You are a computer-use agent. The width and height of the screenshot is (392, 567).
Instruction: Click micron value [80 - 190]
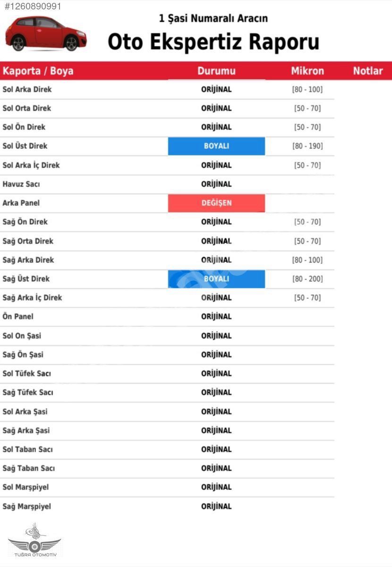(307, 146)
